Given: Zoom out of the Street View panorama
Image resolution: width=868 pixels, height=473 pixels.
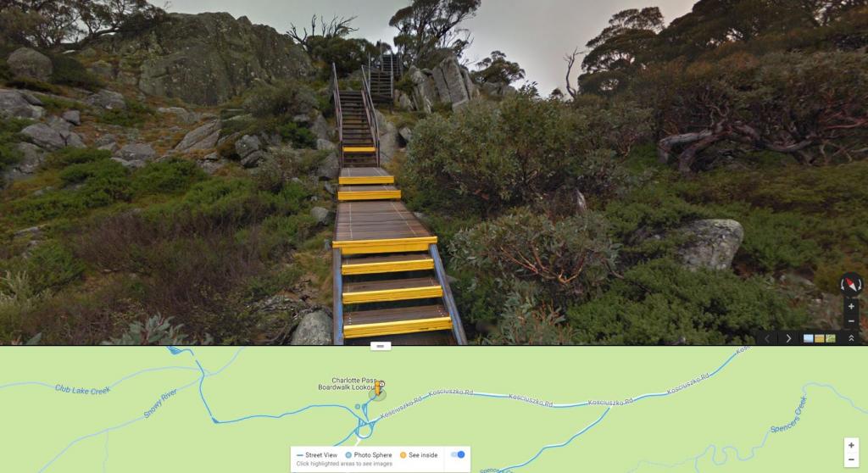Looking at the screenshot, I should pyautogui.click(x=851, y=321).
